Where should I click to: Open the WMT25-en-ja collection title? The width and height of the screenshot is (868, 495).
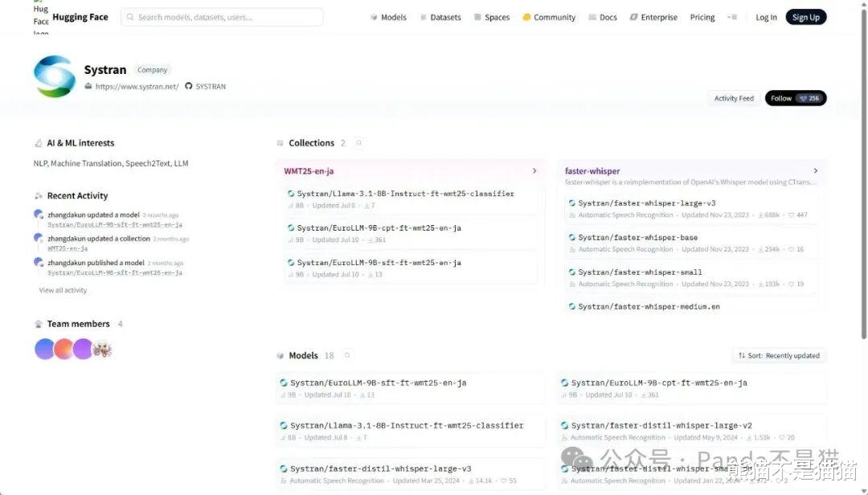click(309, 171)
